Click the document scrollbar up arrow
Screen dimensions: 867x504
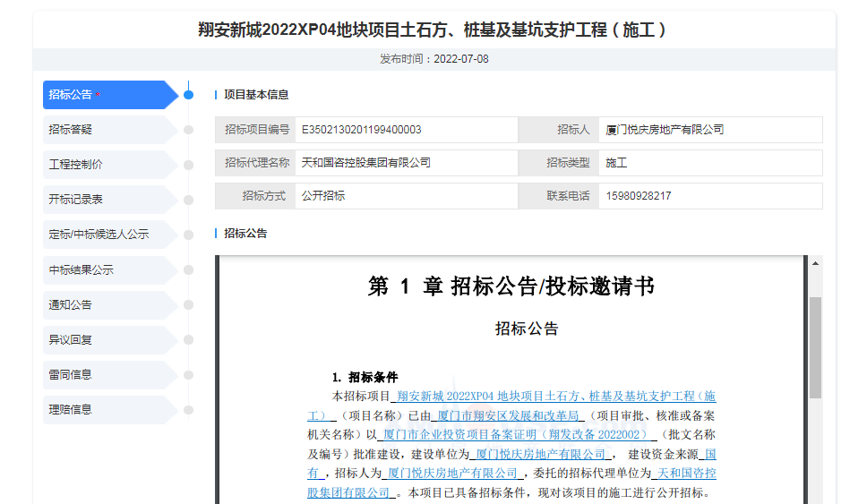pos(815,263)
